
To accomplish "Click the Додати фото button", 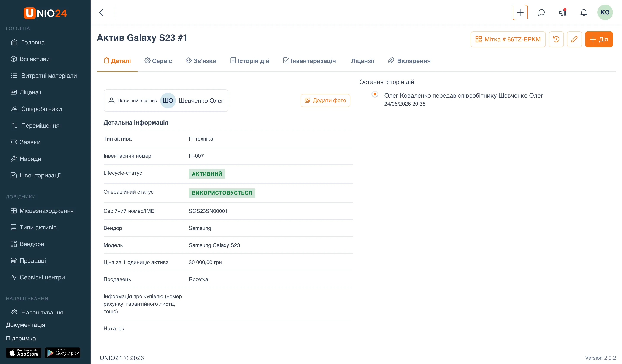I will point(325,100).
